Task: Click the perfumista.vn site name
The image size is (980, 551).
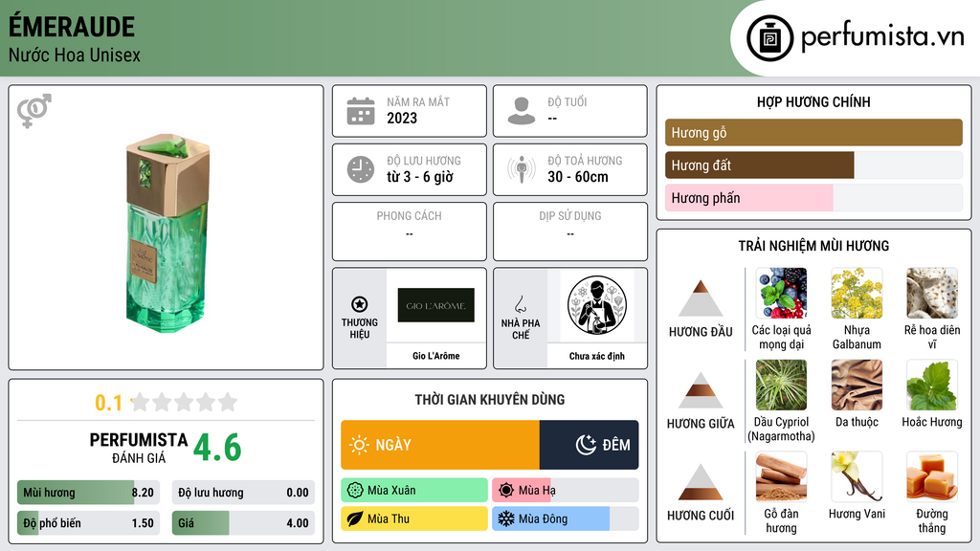Action: click(882, 36)
